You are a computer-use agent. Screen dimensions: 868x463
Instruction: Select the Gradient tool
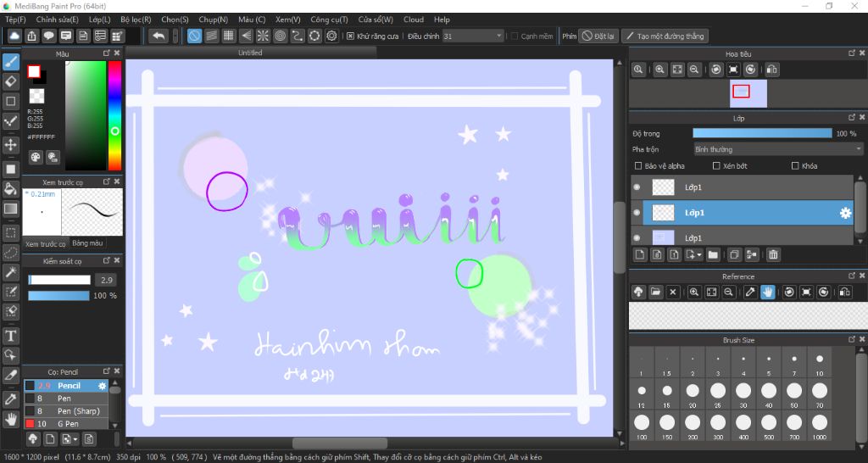click(10, 209)
